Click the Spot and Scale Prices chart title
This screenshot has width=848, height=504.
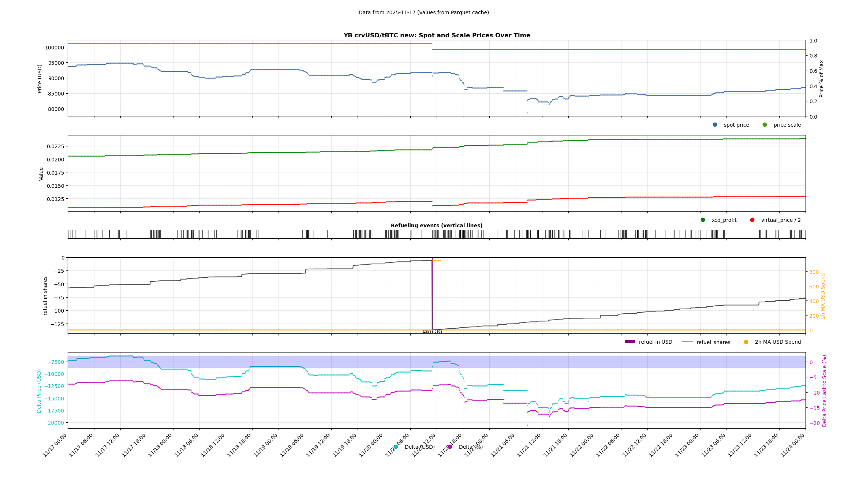click(x=436, y=36)
